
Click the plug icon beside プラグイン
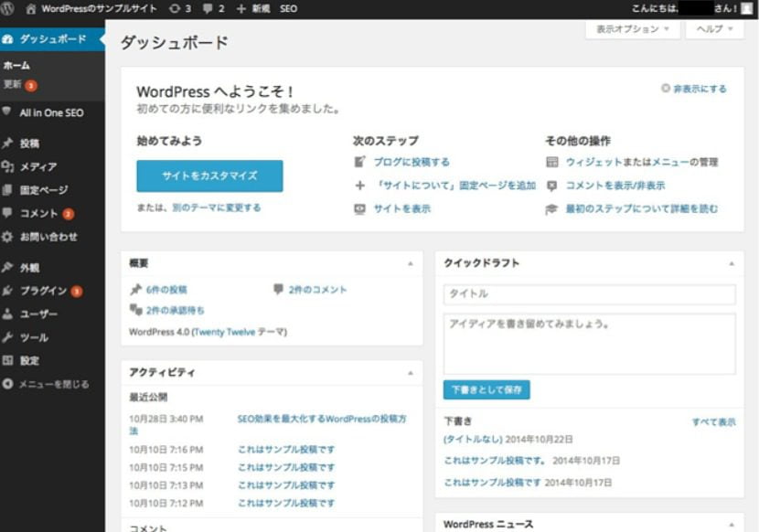7,291
